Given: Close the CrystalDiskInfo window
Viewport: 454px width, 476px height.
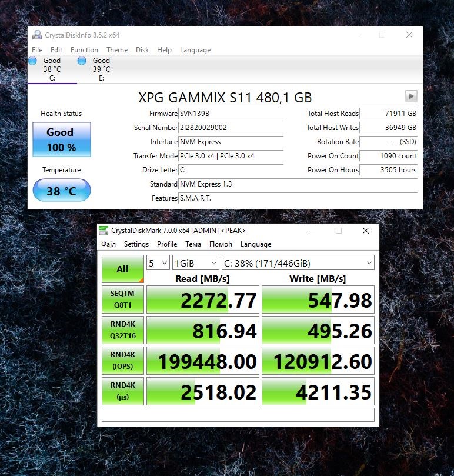Looking at the screenshot, I should (x=409, y=35).
